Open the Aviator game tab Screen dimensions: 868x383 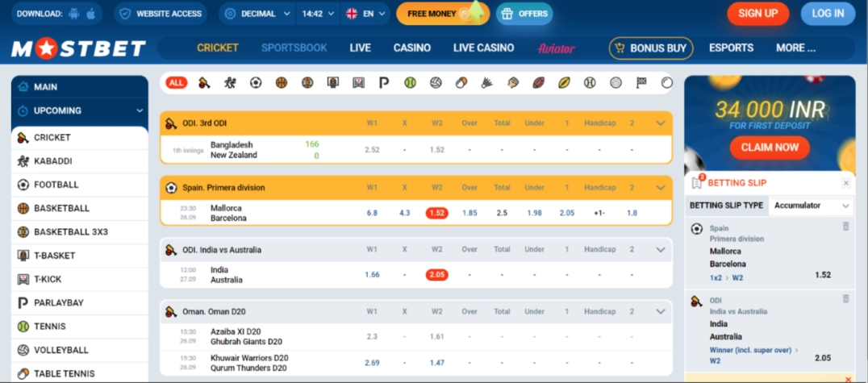click(557, 48)
